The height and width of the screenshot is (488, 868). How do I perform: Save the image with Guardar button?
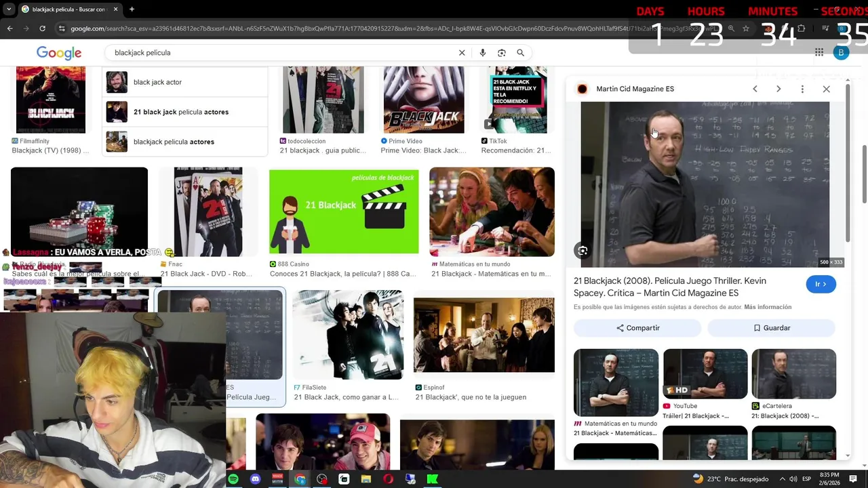[772, 328]
